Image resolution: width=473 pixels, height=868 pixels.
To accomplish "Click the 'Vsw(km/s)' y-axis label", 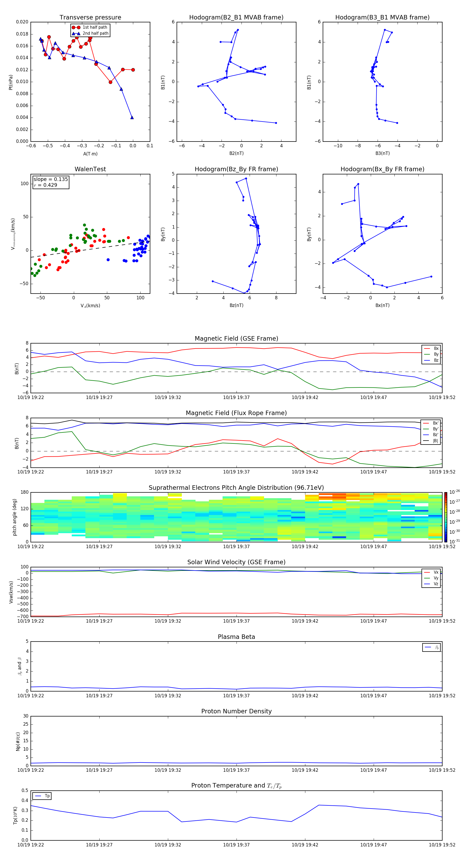I will pos(11,592).
